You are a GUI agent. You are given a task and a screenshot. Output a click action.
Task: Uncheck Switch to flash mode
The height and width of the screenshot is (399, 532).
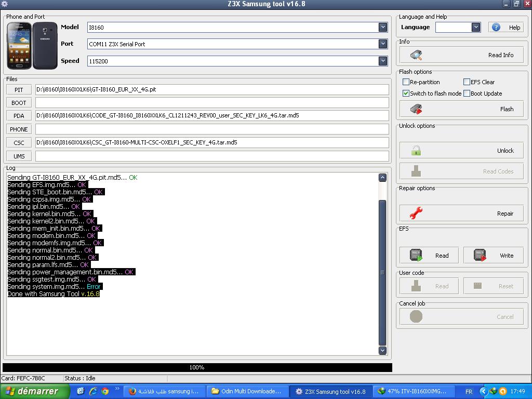pos(406,93)
